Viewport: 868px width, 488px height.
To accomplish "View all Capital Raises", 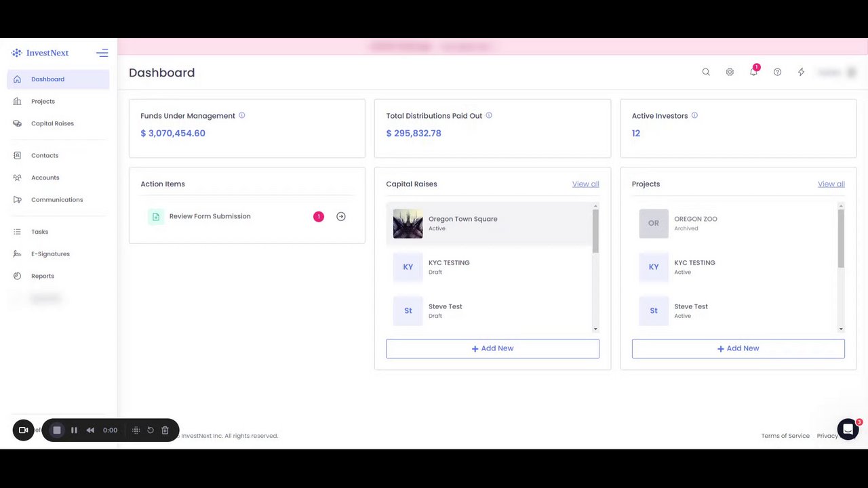I will 585,184.
